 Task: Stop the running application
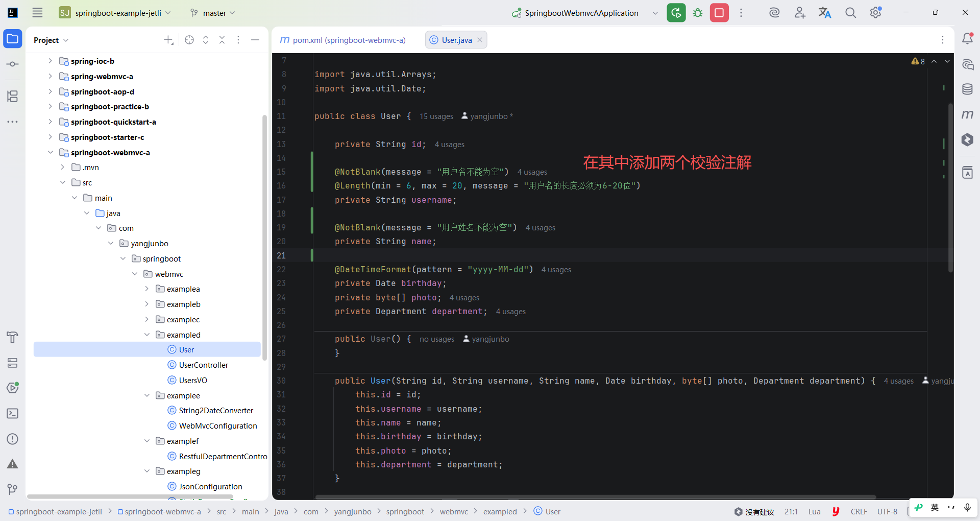[719, 13]
